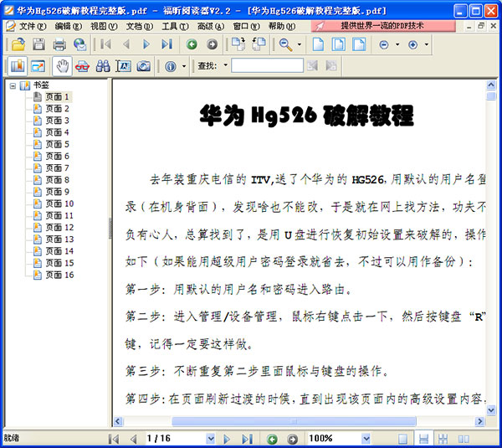502x448 pixels.
Task: Open the 查找 search options dropdown
Action: tap(225, 65)
